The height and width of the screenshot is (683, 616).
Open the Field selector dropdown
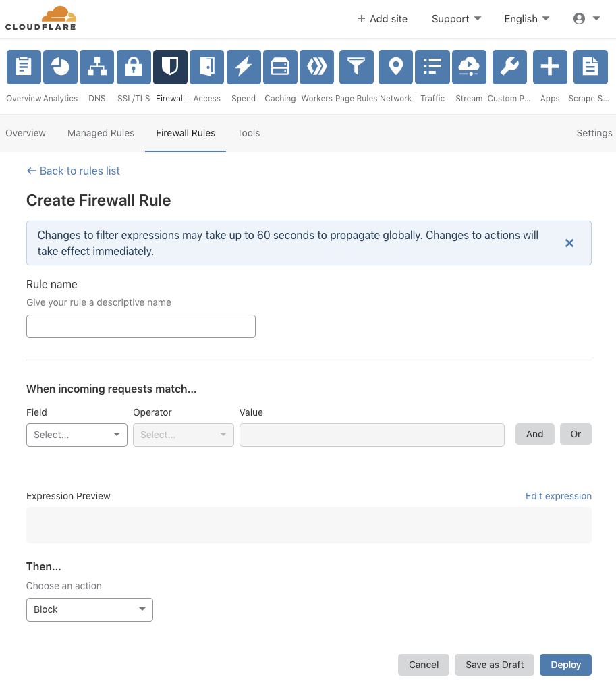(x=76, y=435)
